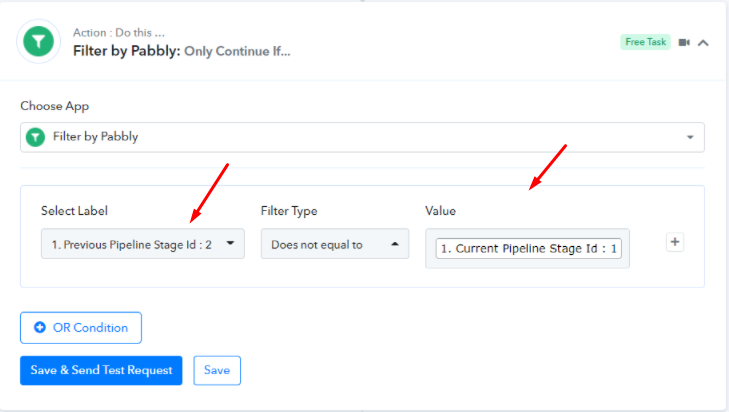This screenshot has height=412, width=729.
Task: Select the Current Pipeline Stage Id value token
Action: click(x=528, y=249)
